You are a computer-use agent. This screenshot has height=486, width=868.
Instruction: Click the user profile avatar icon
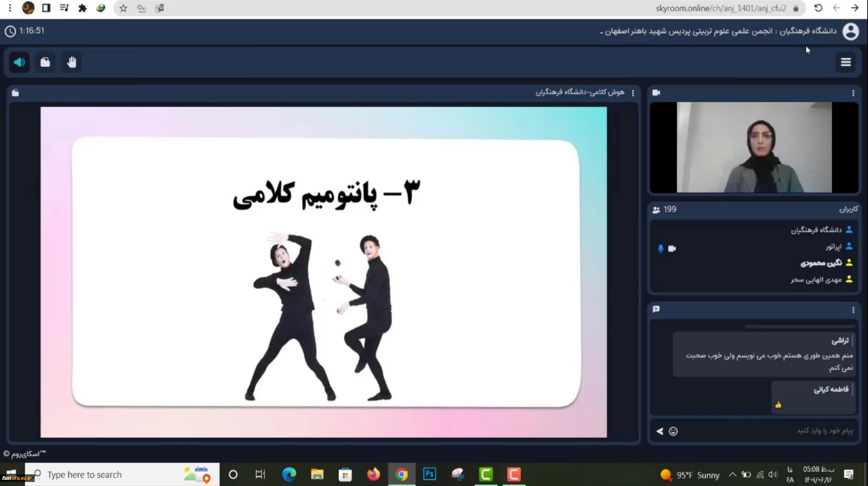coord(850,31)
